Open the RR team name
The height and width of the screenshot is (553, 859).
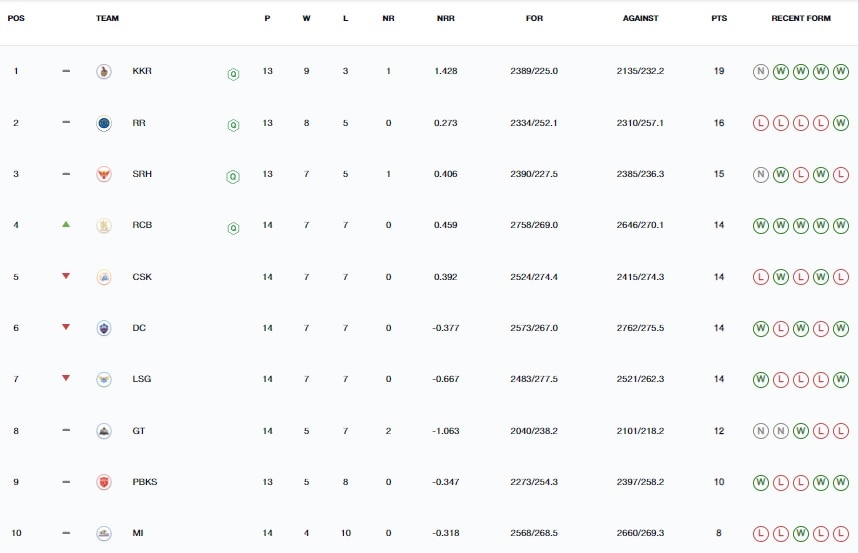(x=139, y=123)
